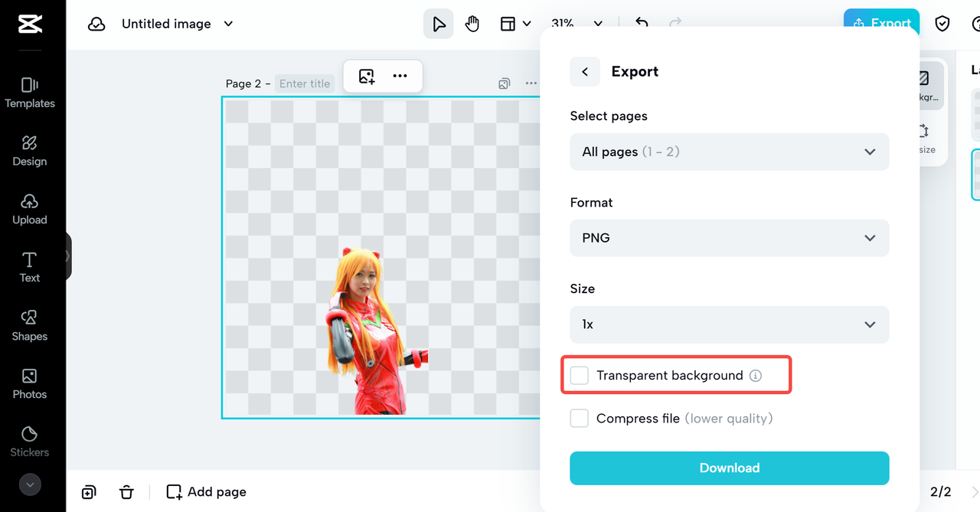The width and height of the screenshot is (980, 512).
Task: Open the resize tool in right panel
Action: click(x=925, y=138)
